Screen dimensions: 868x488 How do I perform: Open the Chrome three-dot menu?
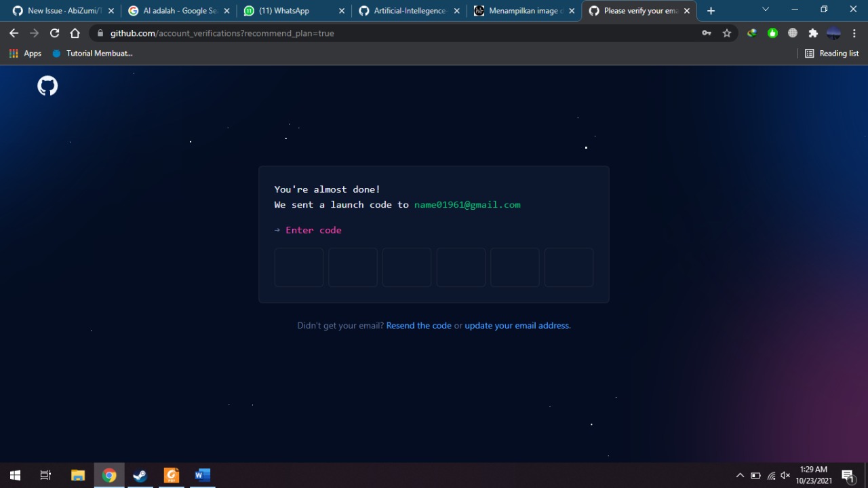coord(854,33)
